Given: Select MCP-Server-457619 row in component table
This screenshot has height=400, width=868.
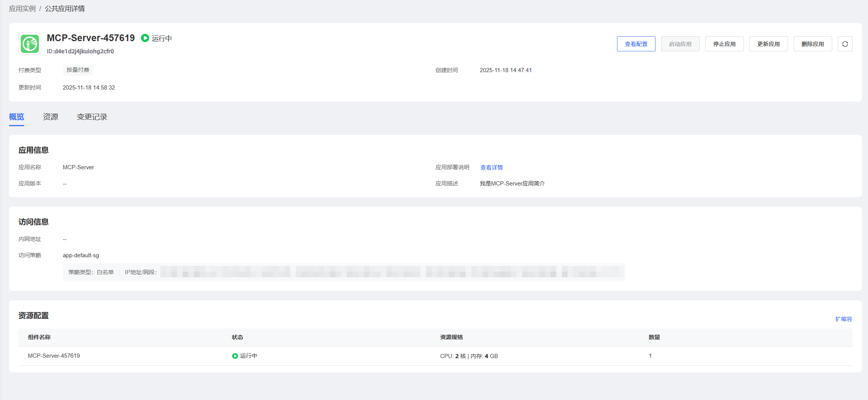Looking at the screenshot, I should (x=54, y=356).
